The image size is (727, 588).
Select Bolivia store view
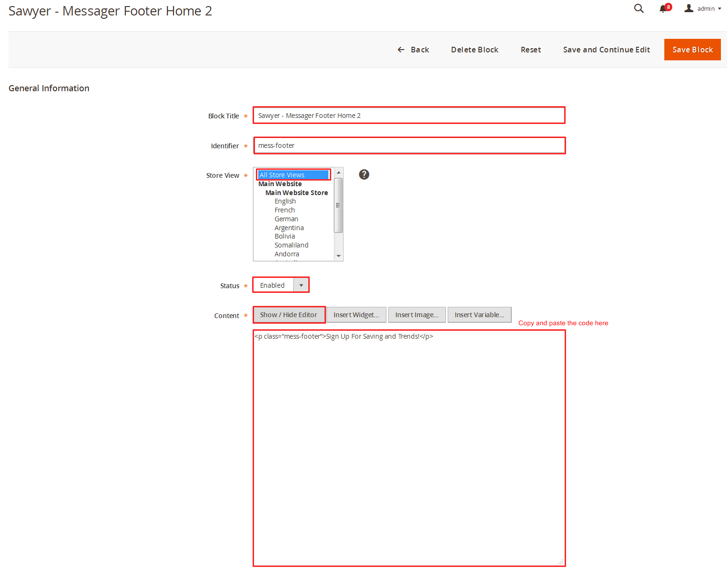284,236
